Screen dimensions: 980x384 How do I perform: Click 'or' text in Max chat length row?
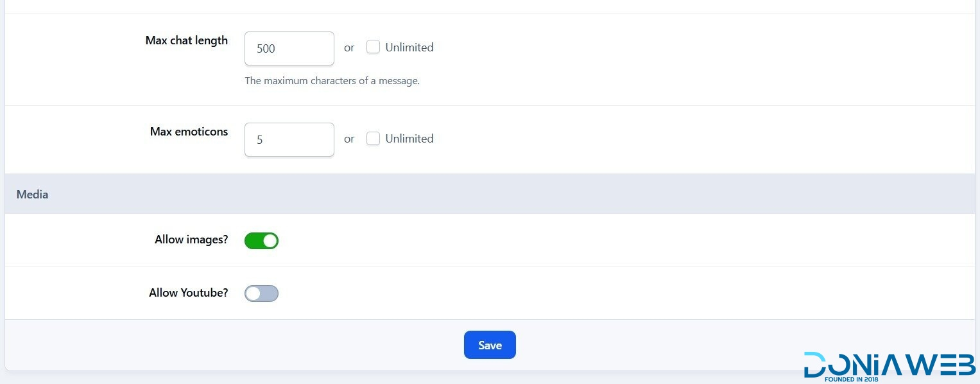pos(349,48)
